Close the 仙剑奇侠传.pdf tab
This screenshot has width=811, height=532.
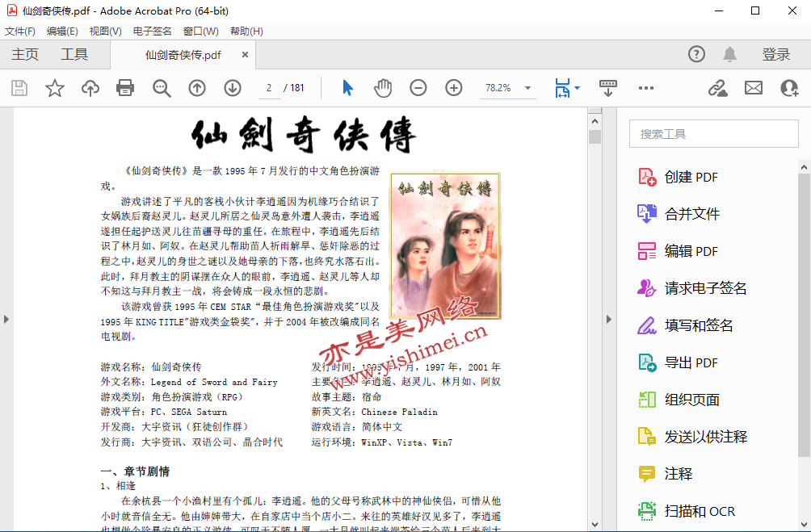[x=246, y=54]
